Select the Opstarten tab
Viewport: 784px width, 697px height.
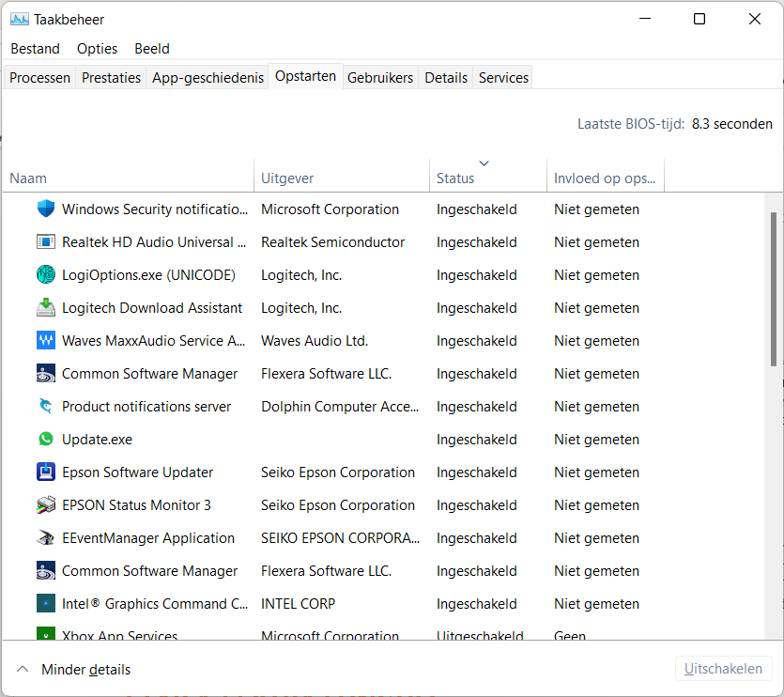(305, 76)
